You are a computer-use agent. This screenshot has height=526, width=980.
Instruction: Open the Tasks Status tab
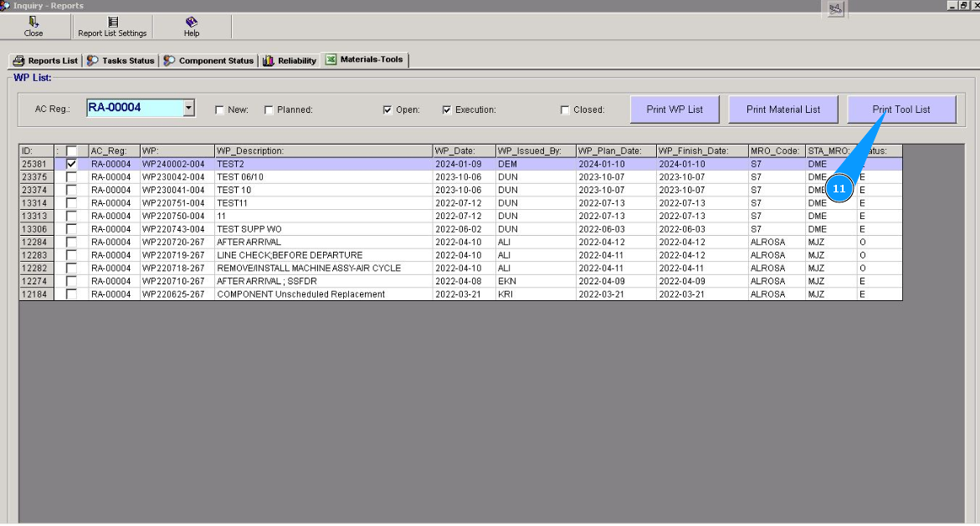coord(121,61)
